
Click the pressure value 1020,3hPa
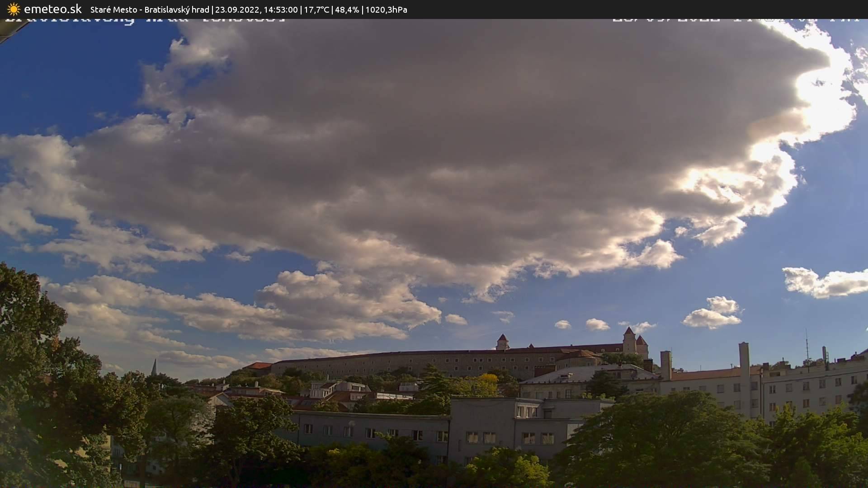tap(386, 9)
